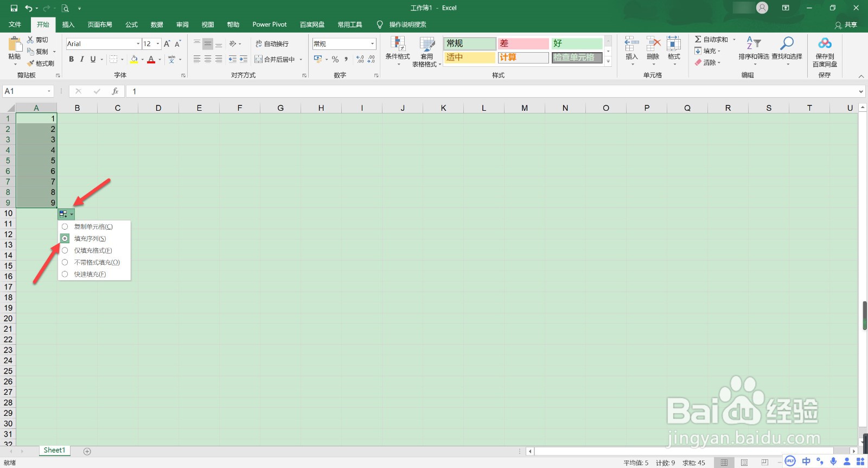Click the Save icon in title bar
Image resolution: width=868 pixels, height=468 pixels.
14,8
